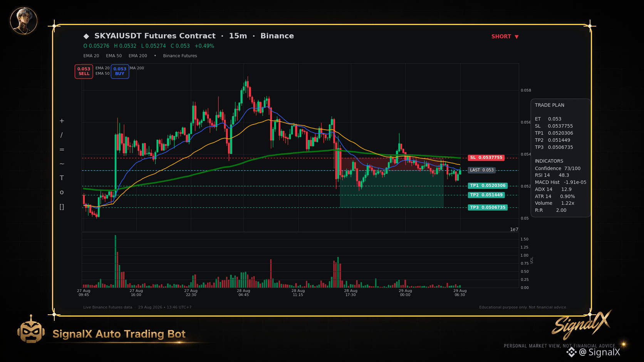Click the open price O 0.05276

point(96,46)
